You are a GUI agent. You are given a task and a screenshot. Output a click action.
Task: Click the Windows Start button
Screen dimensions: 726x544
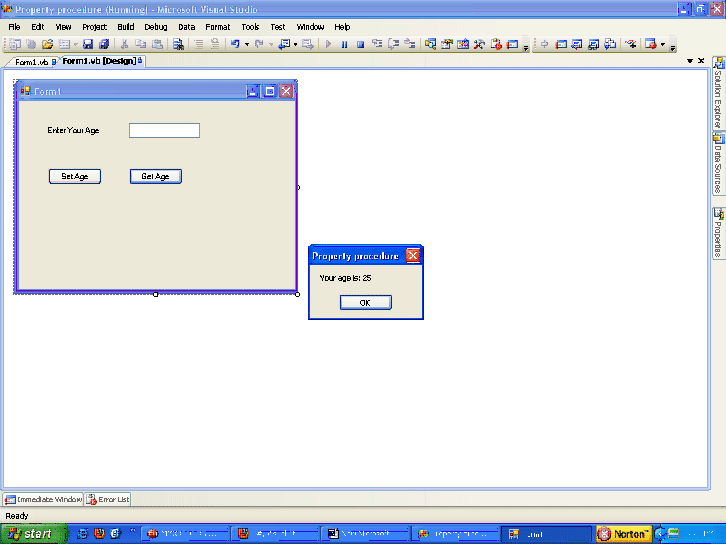click(x=33, y=534)
